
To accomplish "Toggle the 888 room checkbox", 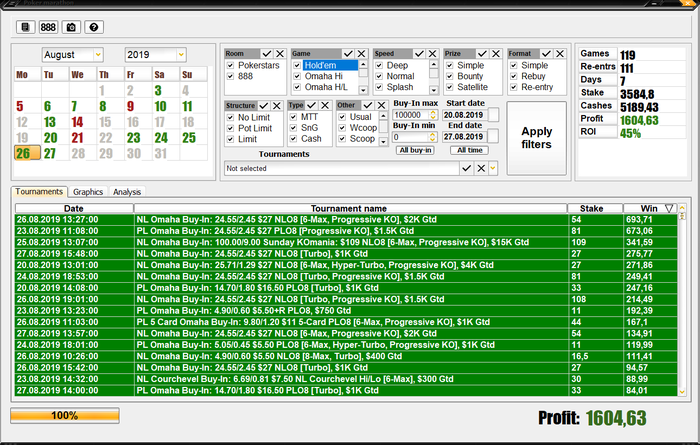I will (x=230, y=76).
